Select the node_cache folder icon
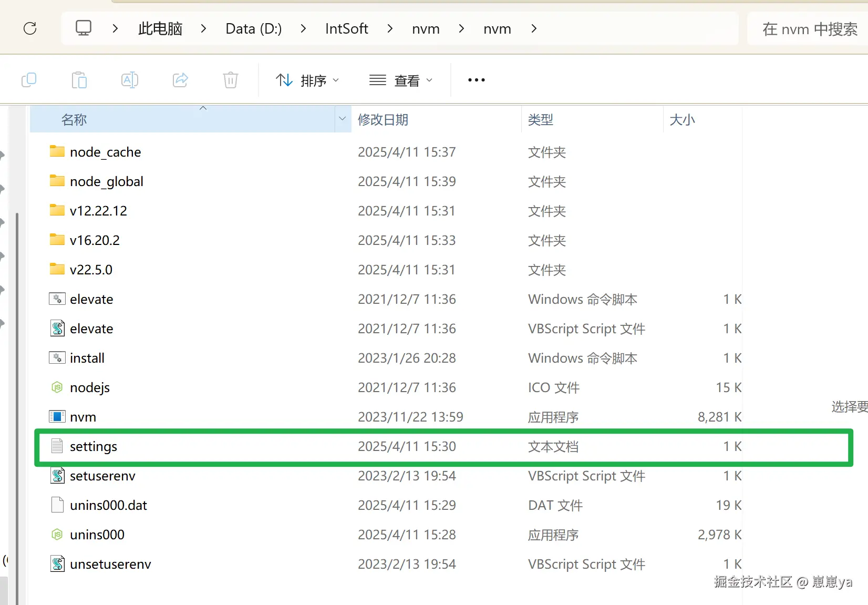Image resolution: width=868 pixels, height=605 pixels. pos(57,151)
